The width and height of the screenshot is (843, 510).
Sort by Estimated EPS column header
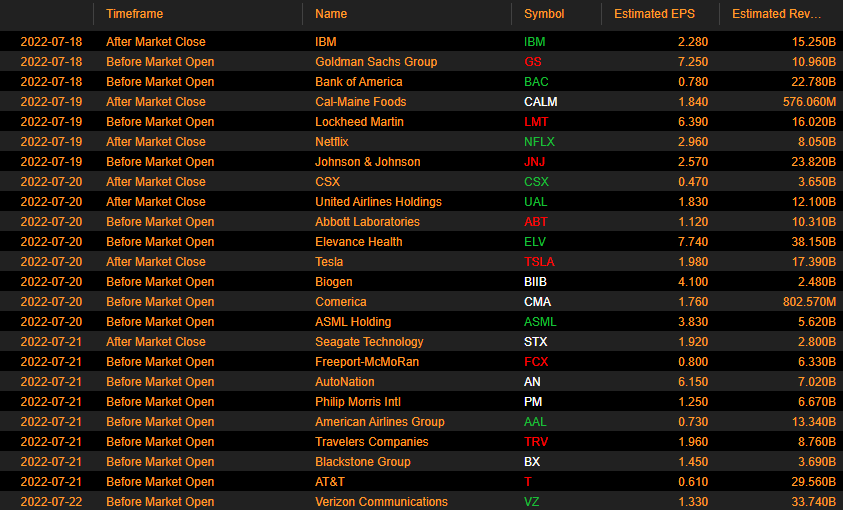click(x=654, y=14)
